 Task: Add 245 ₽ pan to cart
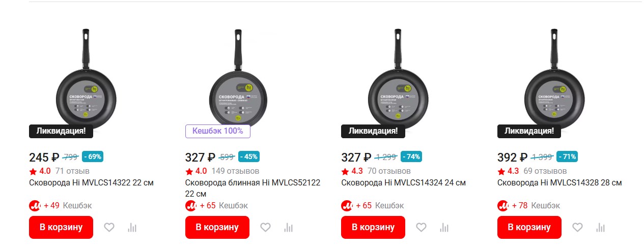[61, 227]
